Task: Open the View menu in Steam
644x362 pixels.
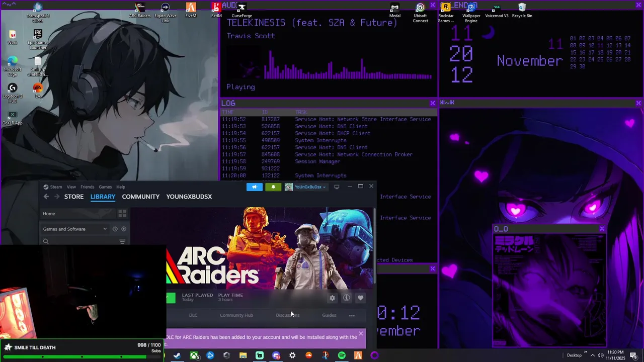Action: click(x=71, y=187)
